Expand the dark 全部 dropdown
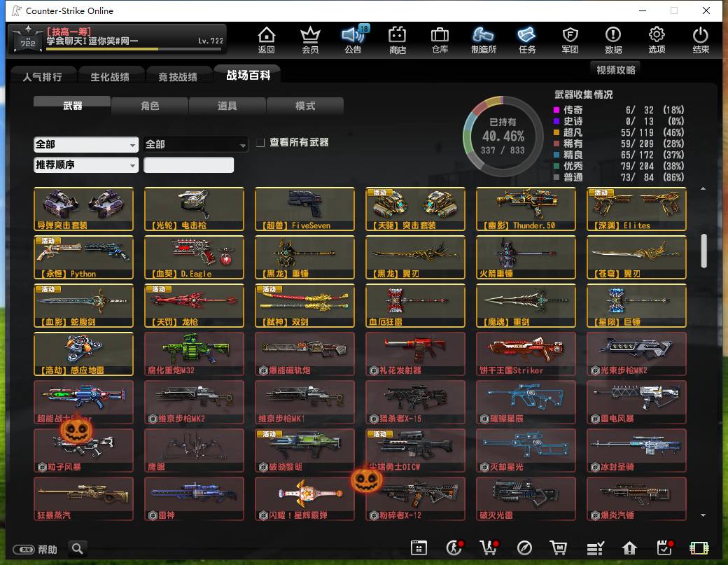 click(x=196, y=144)
